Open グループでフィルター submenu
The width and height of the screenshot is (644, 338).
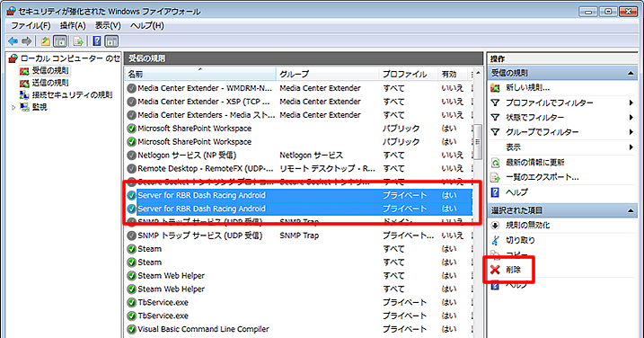543,132
